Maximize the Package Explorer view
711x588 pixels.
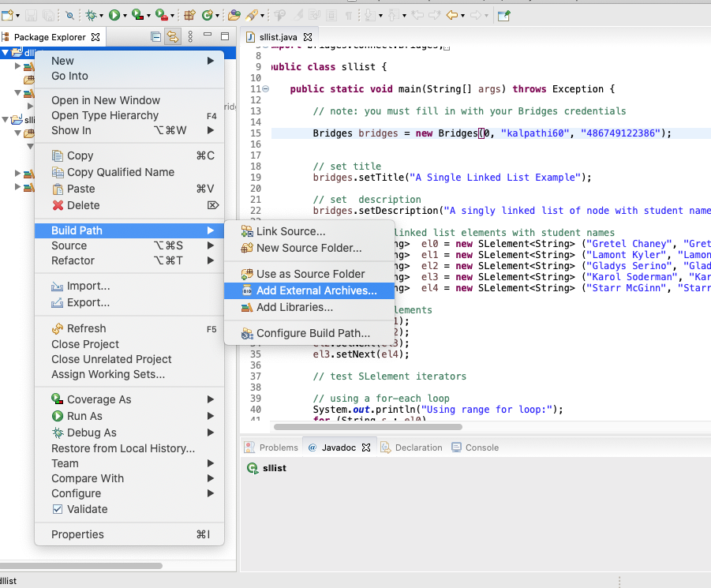pos(225,36)
